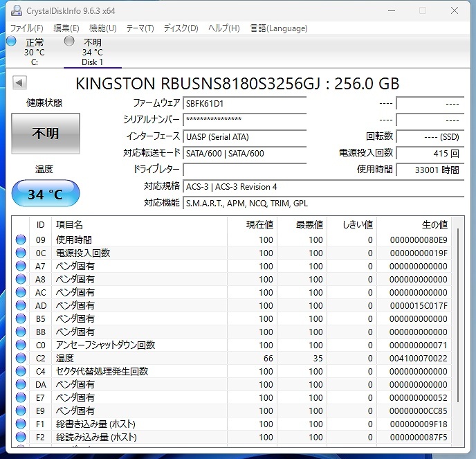This screenshot has width=476, height=459.
Task: Click the blue status dot for row AC
Action: [x=21, y=292]
